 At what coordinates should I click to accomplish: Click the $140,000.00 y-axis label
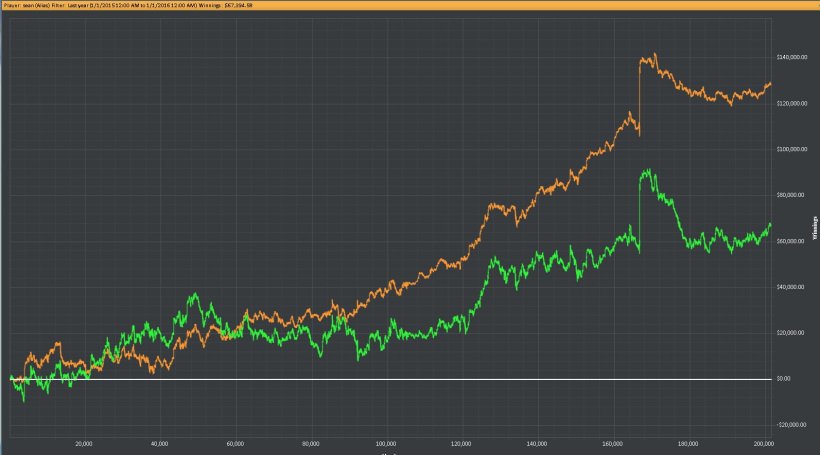point(796,57)
